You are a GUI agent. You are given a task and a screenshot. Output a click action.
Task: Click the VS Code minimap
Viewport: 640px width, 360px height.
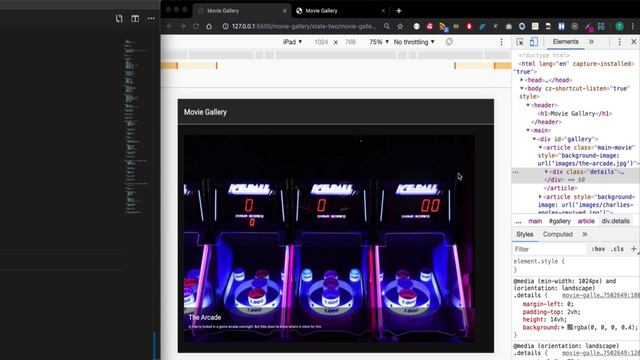(135, 127)
